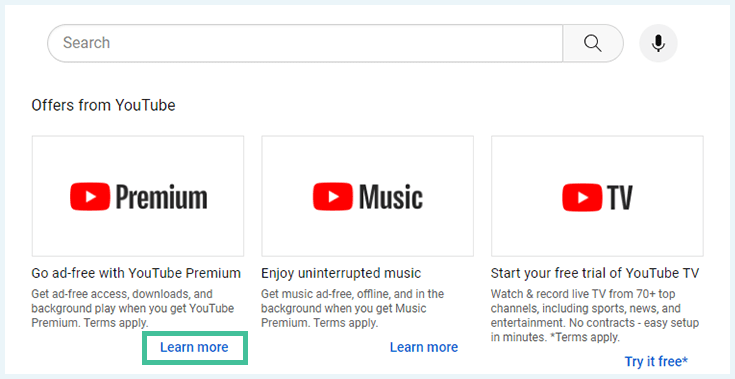The image size is (735, 379).
Task: Click the Music Premium description paragraph
Action: [352, 308]
